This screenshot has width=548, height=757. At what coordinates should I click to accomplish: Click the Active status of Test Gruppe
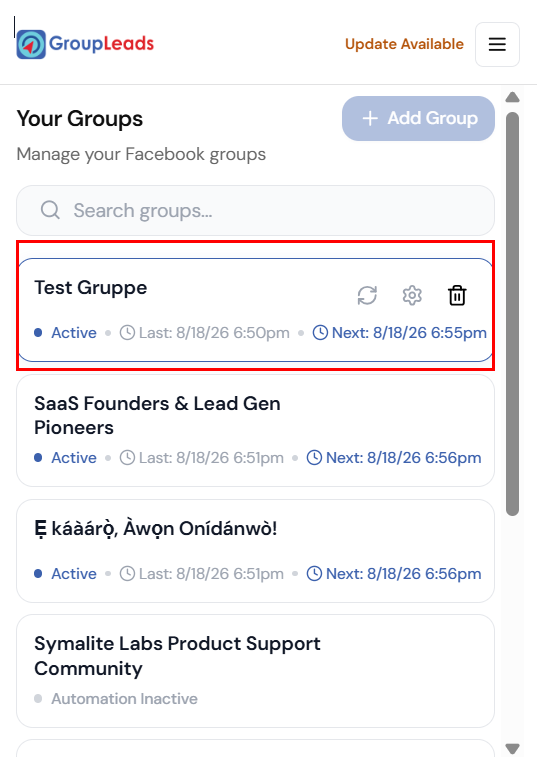point(74,333)
